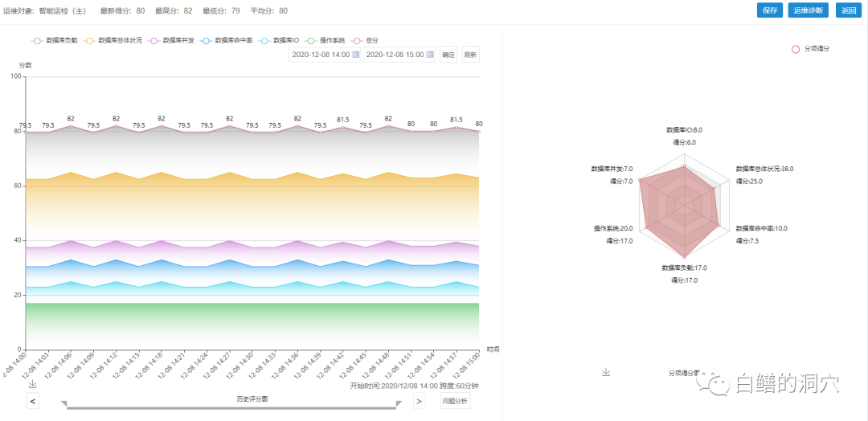Screen dimensions: 868x421
Task: Click the start time input 2020-12-08 14:00
Action: tap(320, 55)
